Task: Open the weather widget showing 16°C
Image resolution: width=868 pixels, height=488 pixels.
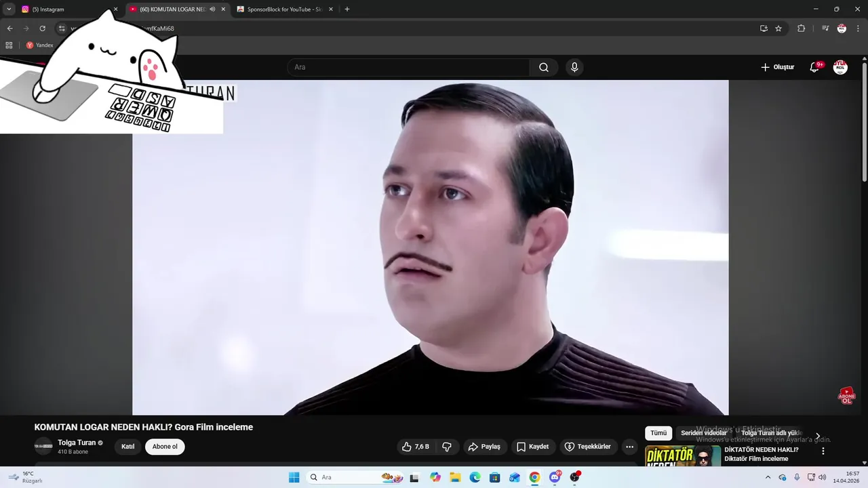Action: tap(26, 477)
